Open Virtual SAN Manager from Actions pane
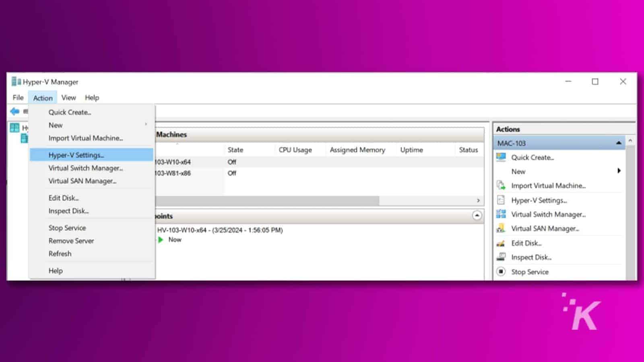The width and height of the screenshot is (644, 362). [501, 228]
